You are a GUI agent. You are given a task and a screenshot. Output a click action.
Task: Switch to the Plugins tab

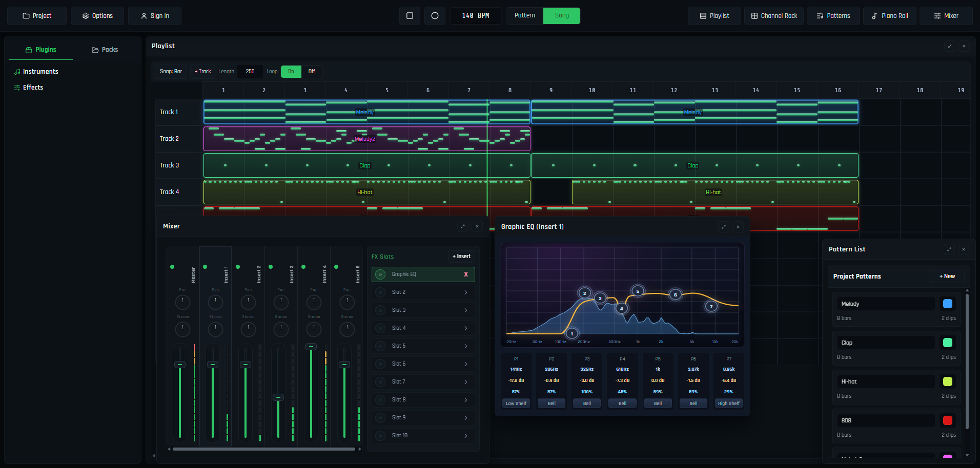pos(41,50)
